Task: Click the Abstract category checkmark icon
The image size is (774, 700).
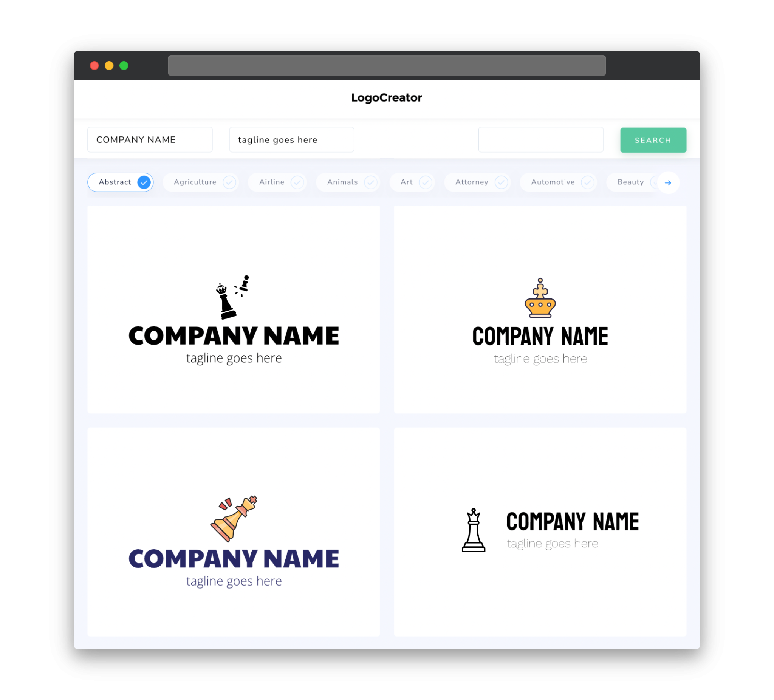Action: pyautogui.click(x=144, y=182)
